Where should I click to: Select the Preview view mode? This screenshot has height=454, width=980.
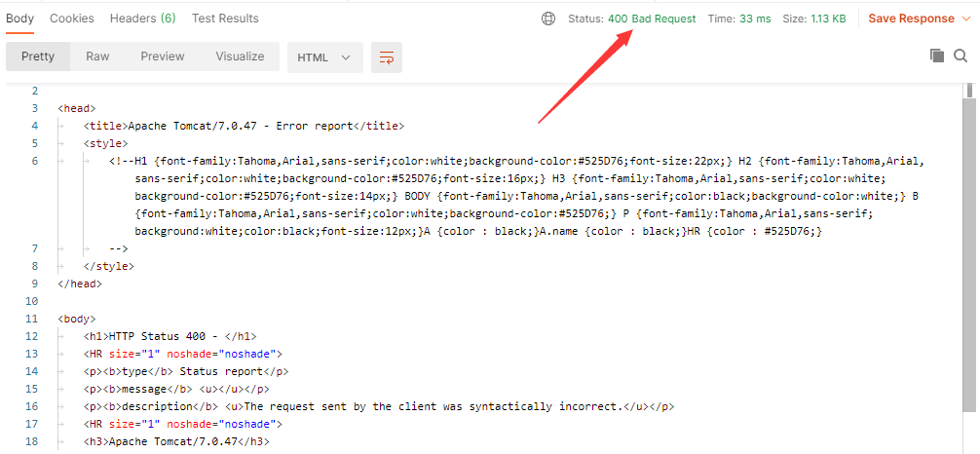tap(163, 57)
